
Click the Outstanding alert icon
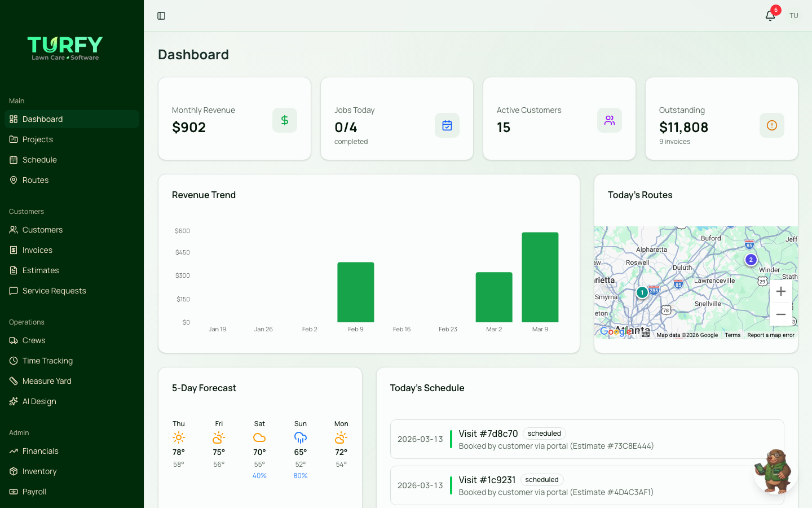click(x=772, y=125)
